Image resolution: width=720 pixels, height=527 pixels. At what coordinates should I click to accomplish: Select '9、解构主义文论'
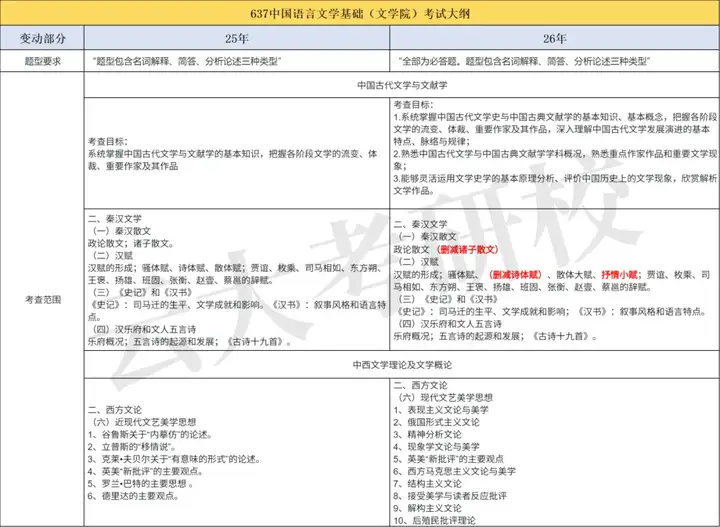427,508
